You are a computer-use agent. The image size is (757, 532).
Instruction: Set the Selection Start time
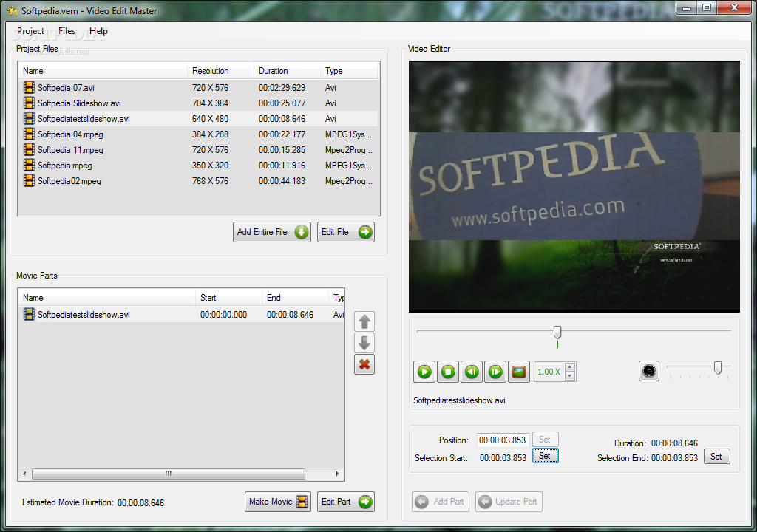pos(545,456)
